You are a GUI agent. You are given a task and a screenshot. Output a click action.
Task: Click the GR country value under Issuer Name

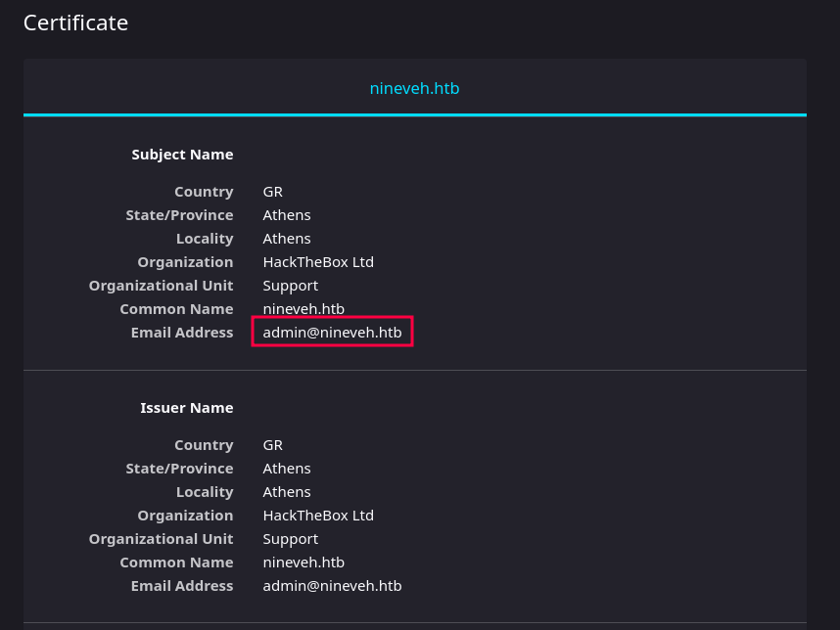tap(273, 445)
